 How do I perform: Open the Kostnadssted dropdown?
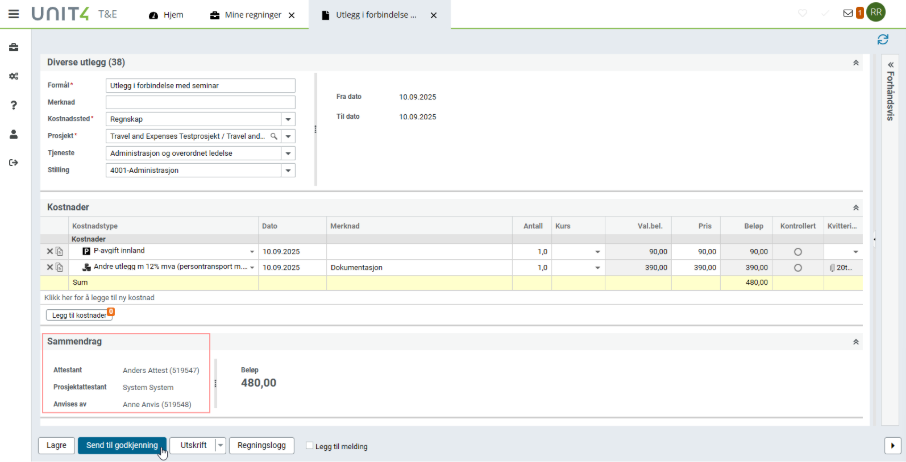point(288,119)
